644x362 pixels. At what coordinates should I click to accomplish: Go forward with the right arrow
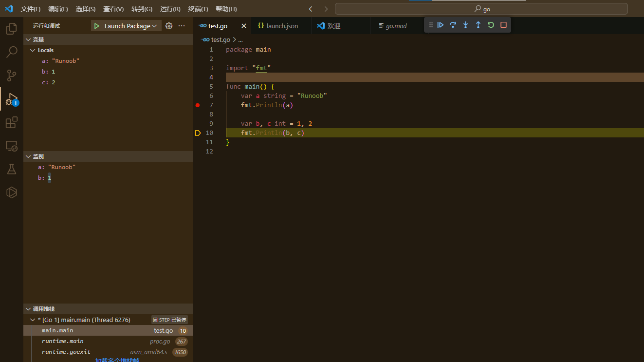[325, 9]
